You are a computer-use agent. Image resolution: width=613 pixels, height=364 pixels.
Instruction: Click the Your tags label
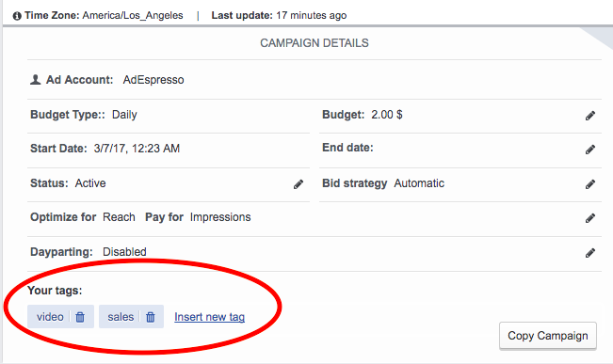(55, 291)
